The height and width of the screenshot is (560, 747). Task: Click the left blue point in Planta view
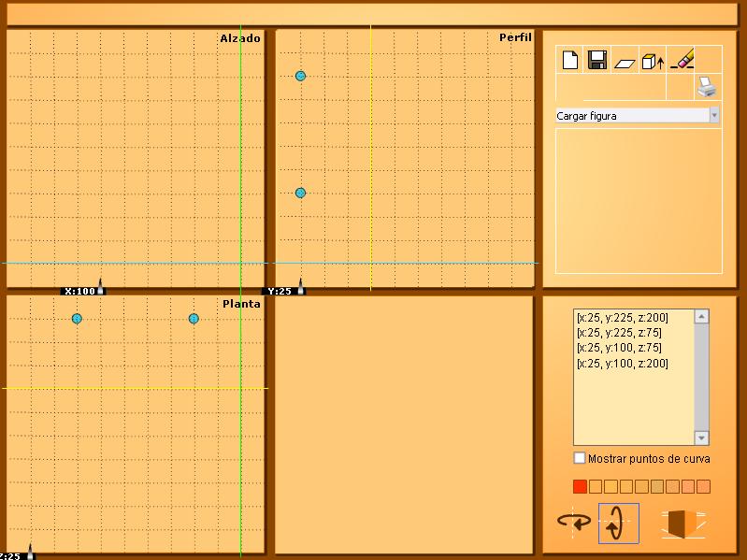coord(77,319)
